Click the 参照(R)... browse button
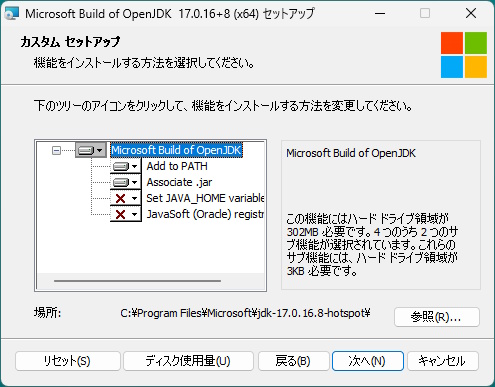 coord(437,317)
